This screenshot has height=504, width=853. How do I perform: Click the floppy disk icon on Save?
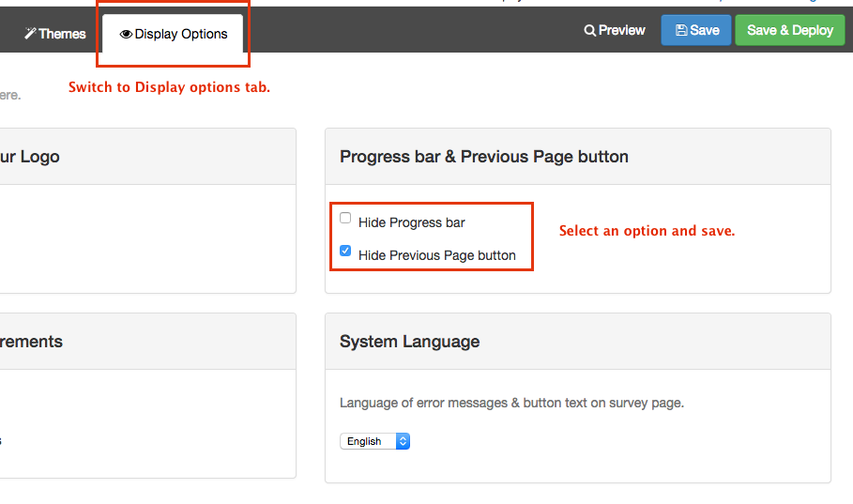680,30
